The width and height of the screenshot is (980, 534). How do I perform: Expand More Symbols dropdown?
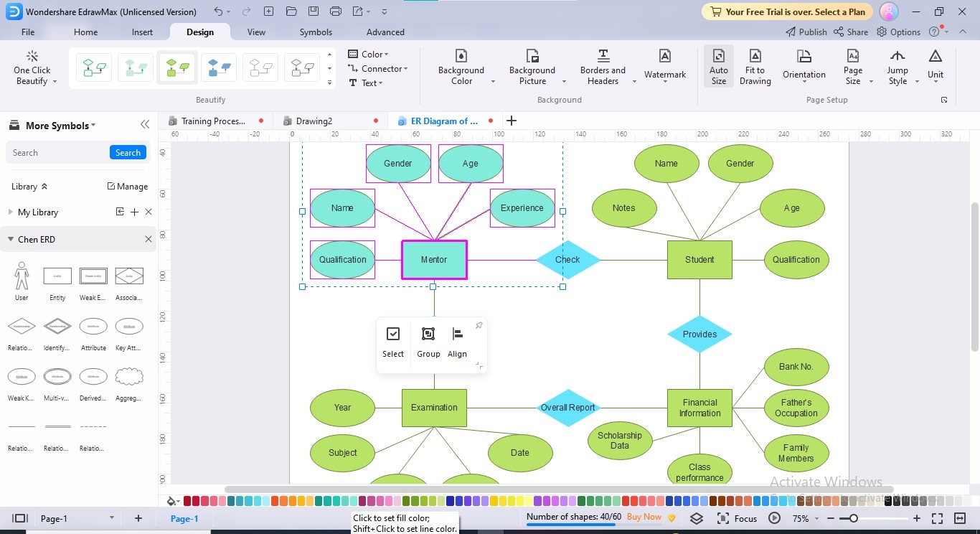tap(60, 126)
